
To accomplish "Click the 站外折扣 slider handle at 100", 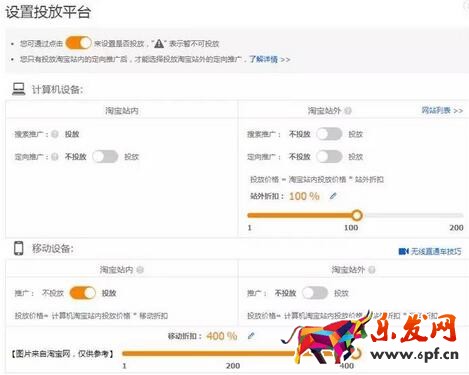I will point(357,215).
